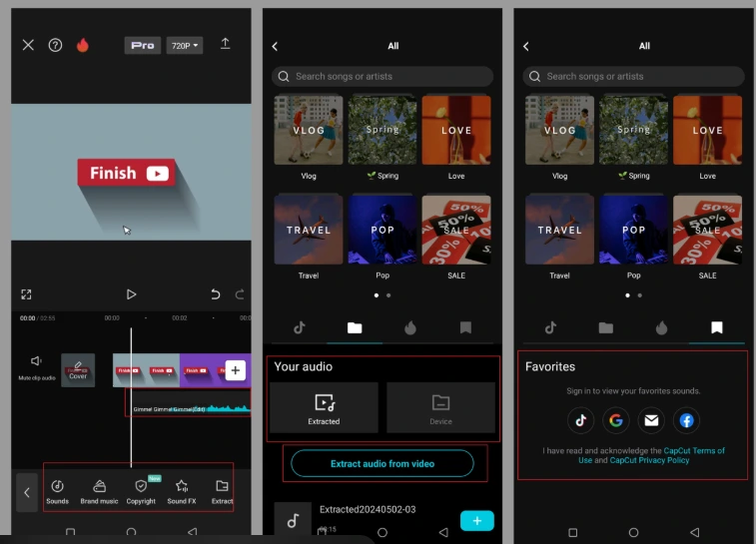Viewport: 756px width, 544px height.
Task: Go back from middle All sounds screen
Action: click(x=275, y=46)
